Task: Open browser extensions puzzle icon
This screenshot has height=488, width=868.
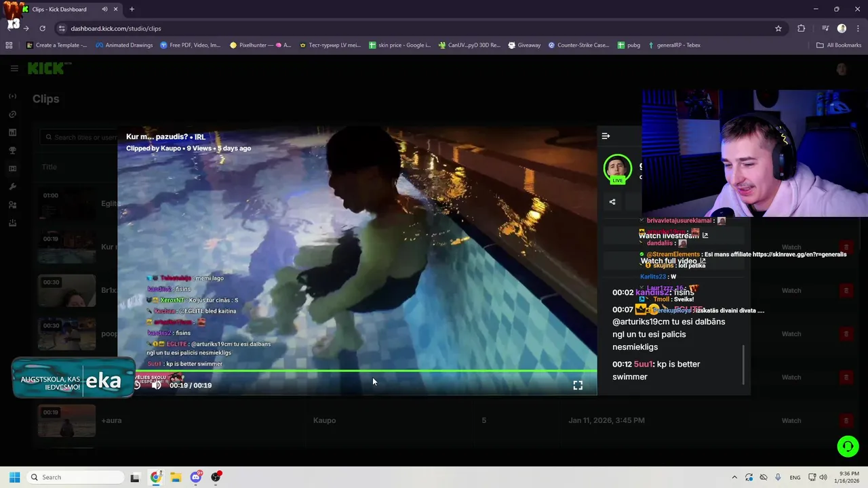Action: [x=802, y=28]
